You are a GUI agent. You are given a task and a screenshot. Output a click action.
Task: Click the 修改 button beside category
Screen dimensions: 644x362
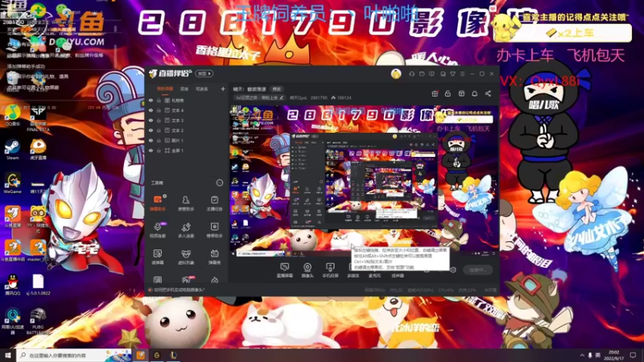click(277, 88)
